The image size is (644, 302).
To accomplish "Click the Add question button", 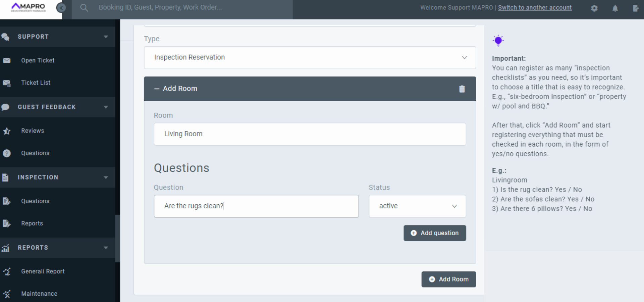I will (x=435, y=233).
